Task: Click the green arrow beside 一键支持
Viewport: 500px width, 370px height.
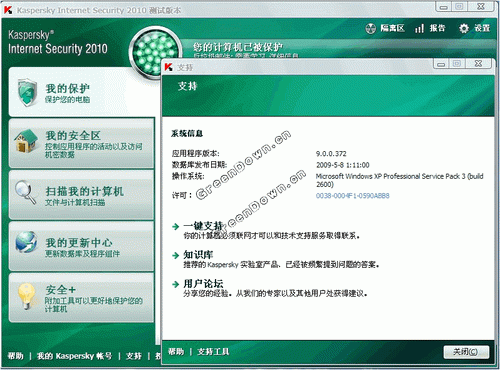Action: click(x=176, y=227)
